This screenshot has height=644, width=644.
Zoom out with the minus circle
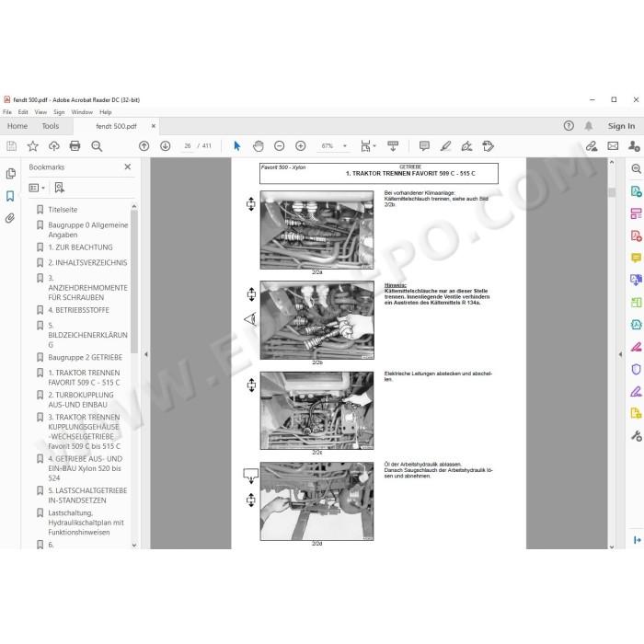[x=280, y=145]
